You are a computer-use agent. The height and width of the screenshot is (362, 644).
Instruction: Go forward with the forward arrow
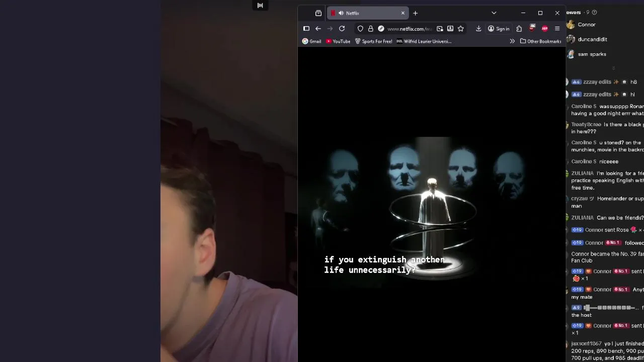(330, 29)
